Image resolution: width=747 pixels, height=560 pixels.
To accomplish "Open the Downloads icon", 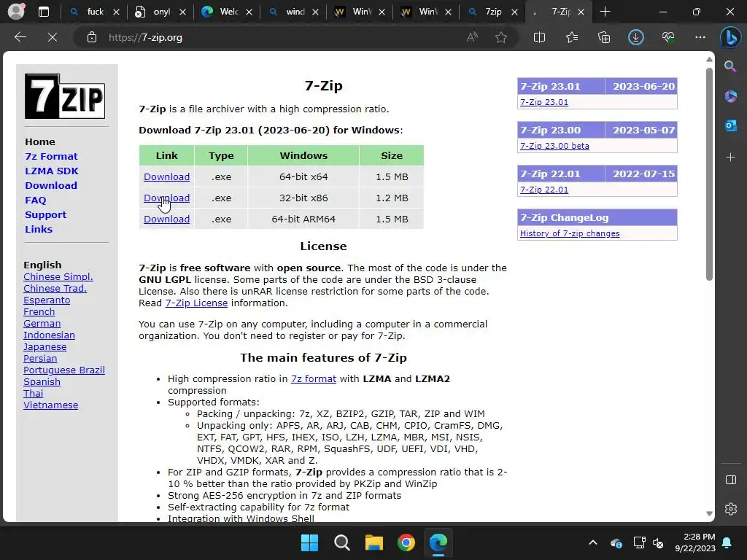I will [x=636, y=37].
